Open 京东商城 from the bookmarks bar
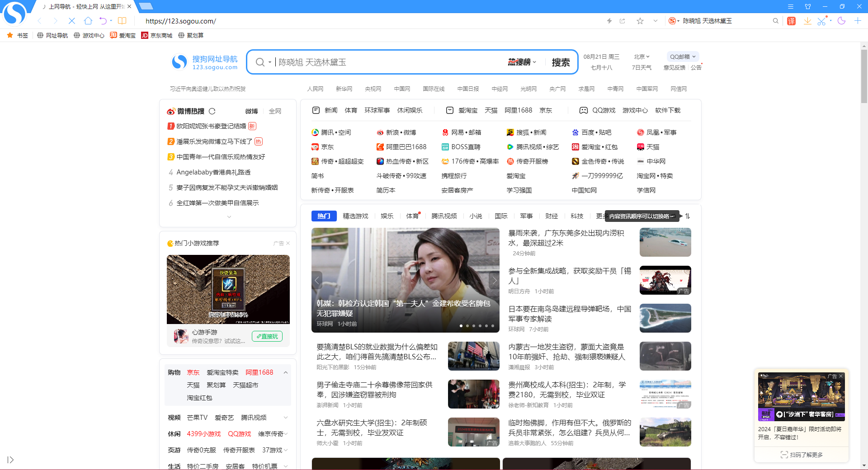 pyautogui.click(x=156, y=35)
